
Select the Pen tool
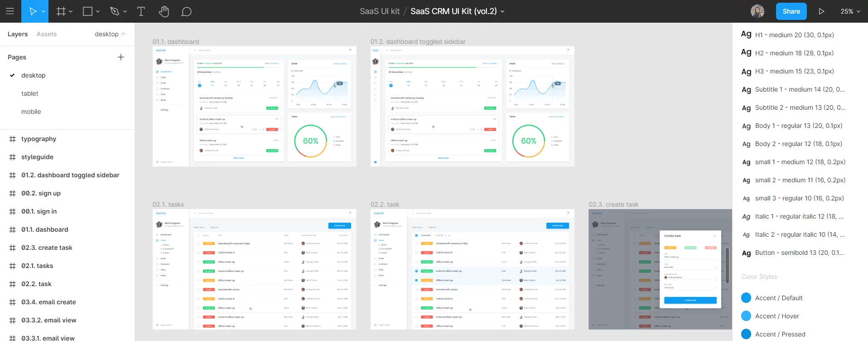115,11
